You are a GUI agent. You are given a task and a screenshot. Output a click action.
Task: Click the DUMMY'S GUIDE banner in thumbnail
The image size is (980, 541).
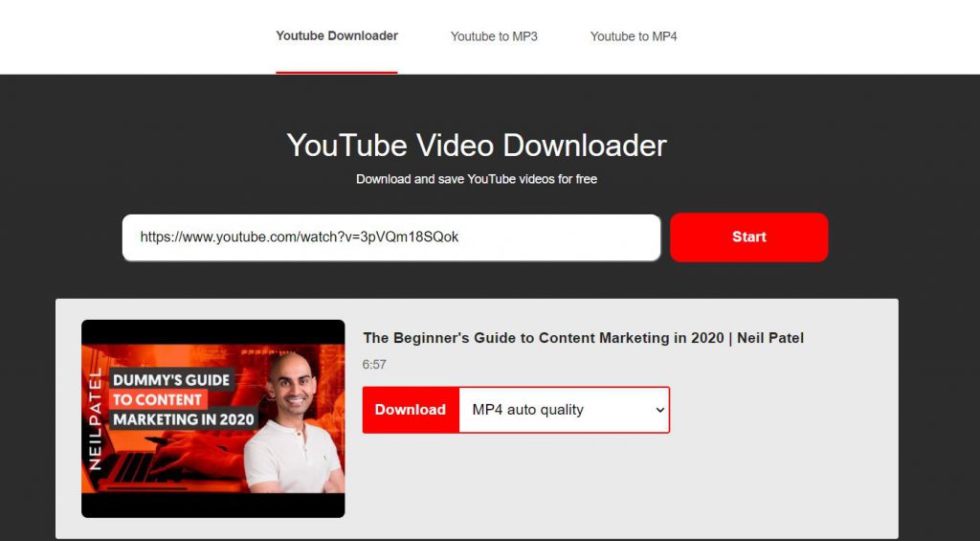(x=171, y=379)
